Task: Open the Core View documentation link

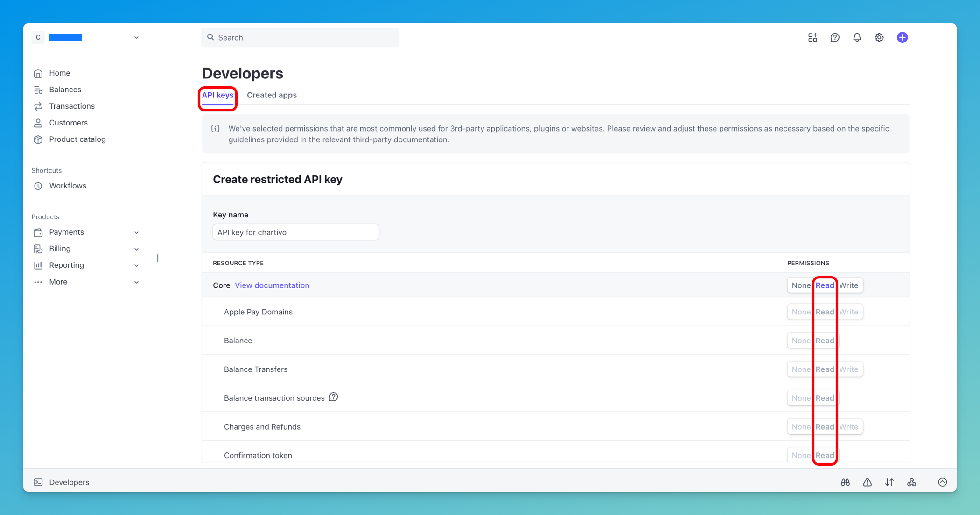Action: coord(272,285)
